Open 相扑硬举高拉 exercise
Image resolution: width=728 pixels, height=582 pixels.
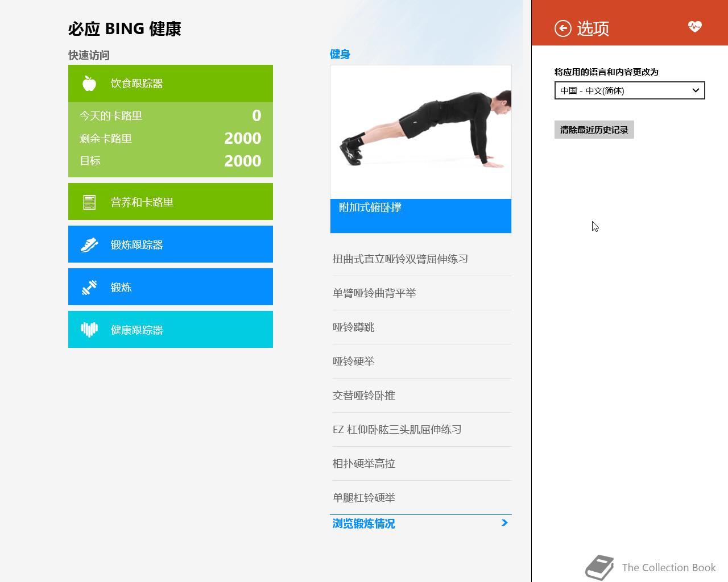pyautogui.click(x=422, y=464)
